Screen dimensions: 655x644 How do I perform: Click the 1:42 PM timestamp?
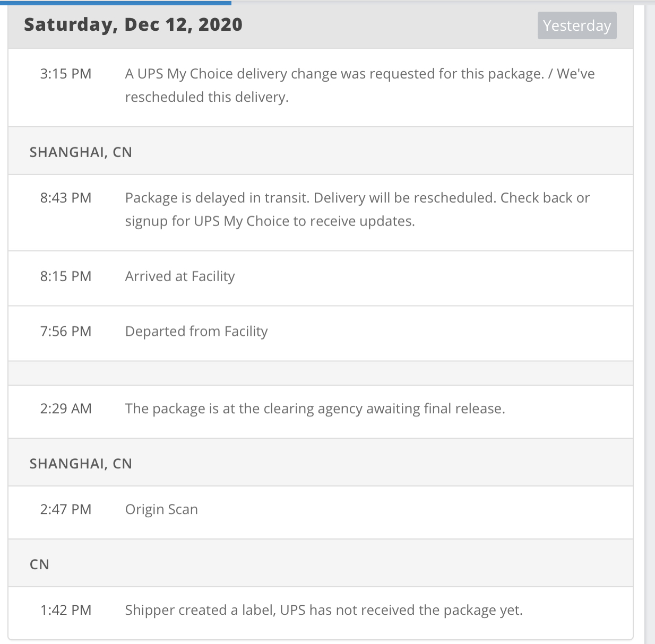coord(66,611)
